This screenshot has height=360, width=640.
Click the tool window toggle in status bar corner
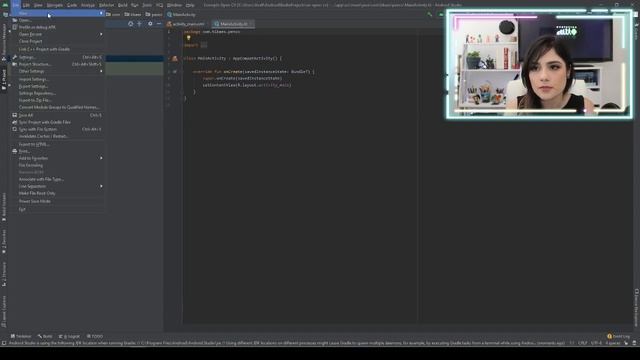coord(4,343)
